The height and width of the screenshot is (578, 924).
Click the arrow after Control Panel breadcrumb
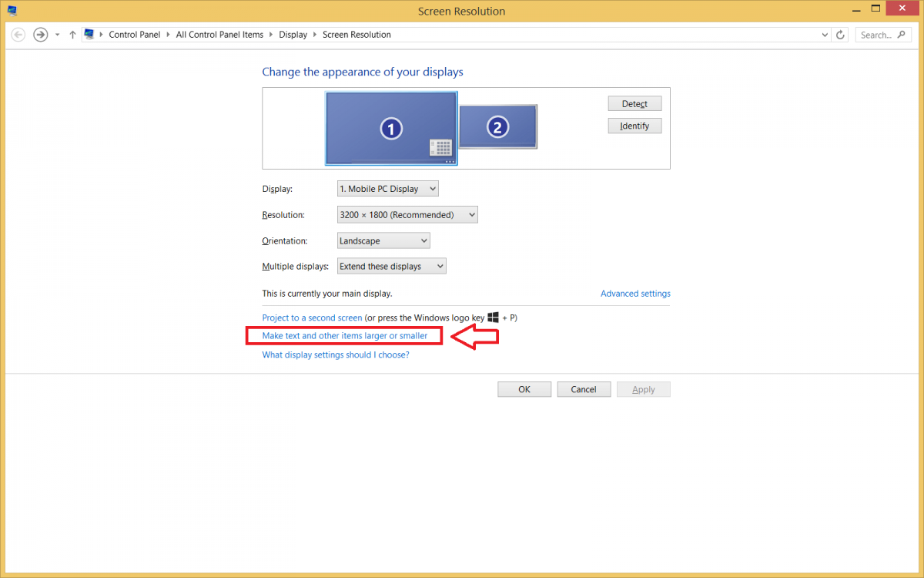[x=169, y=35]
